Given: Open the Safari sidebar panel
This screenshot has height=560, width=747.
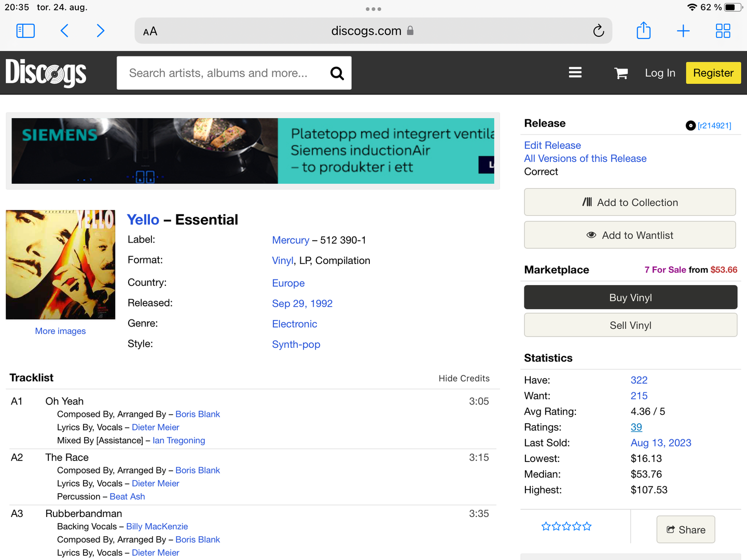Looking at the screenshot, I should (25, 31).
